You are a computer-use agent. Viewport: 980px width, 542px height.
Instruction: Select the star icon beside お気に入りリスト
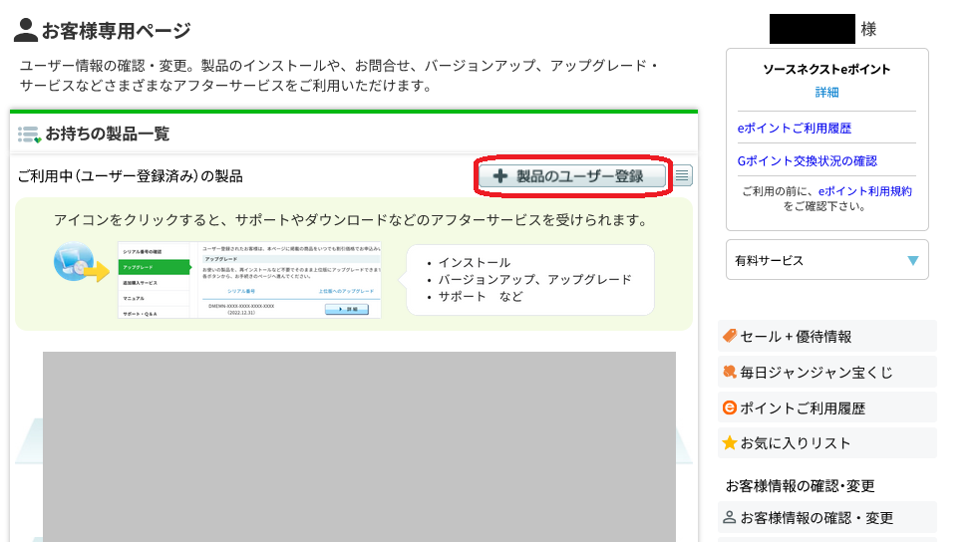pos(729,443)
